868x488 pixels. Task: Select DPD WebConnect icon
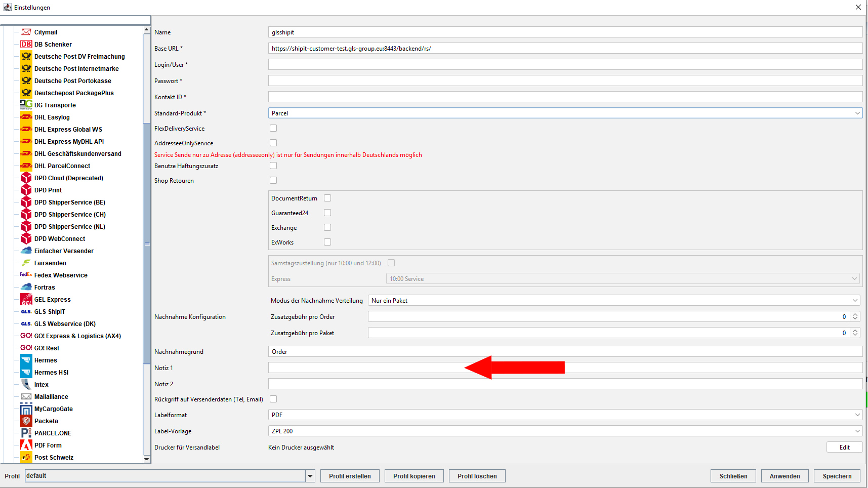(26, 238)
